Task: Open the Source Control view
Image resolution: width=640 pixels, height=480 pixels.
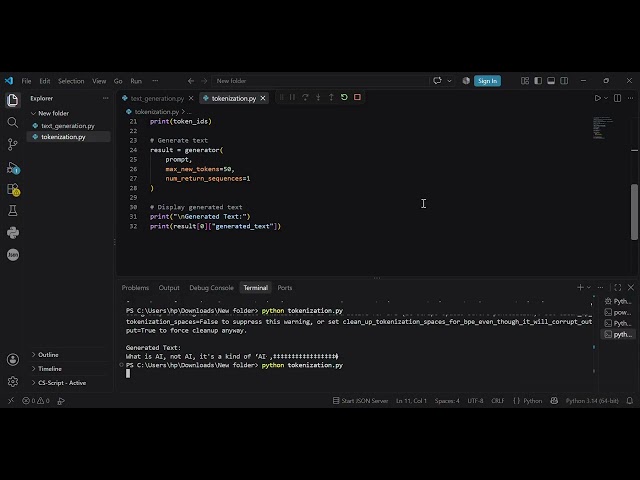Action: [13, 144]
